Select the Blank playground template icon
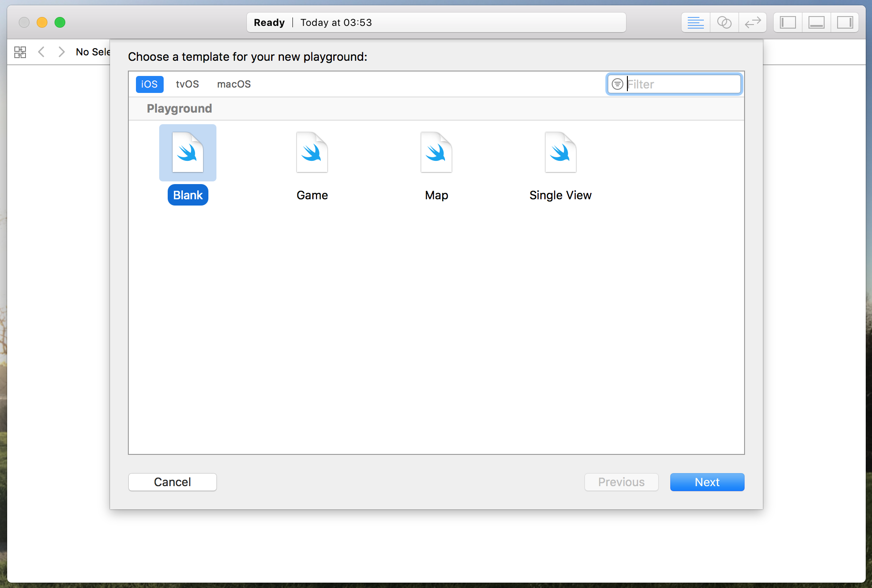 188,153
